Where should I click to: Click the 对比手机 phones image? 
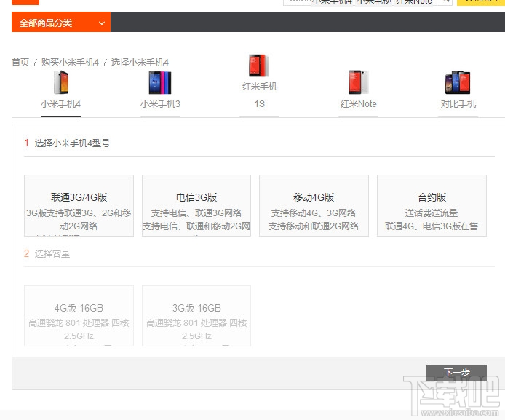(x=457, y=82)
